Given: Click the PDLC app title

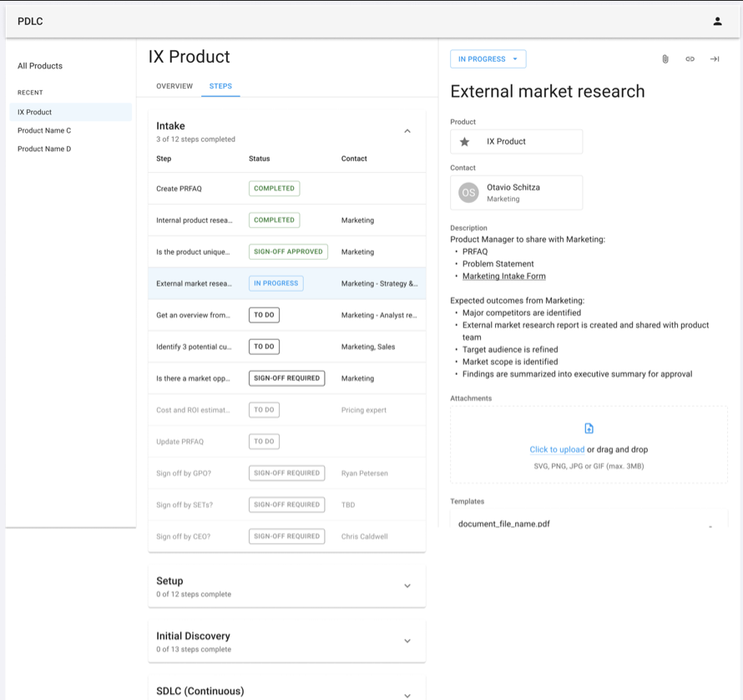Looking at the screenshot, I should click(x=30, y=22).
